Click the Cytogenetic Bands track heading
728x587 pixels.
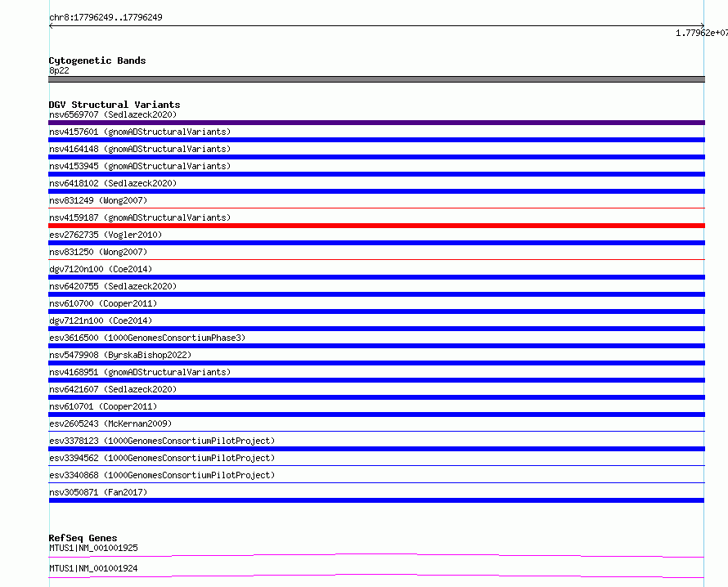click(x=97, y=60)
